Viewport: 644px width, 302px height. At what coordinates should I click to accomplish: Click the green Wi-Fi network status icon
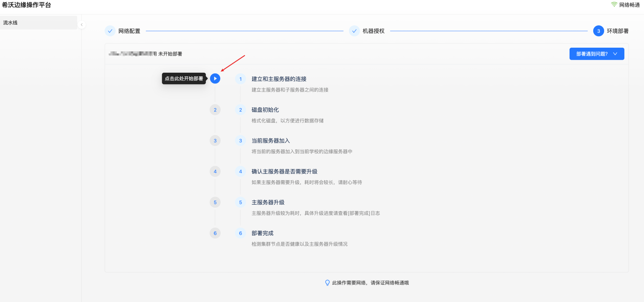[614, 4]
